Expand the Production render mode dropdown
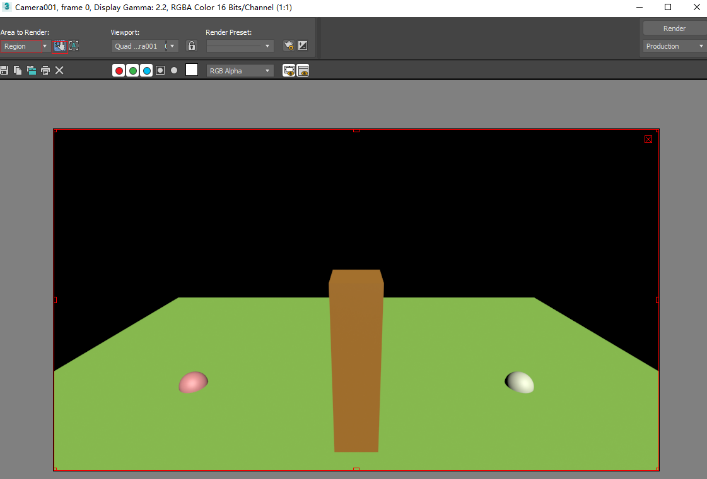The width and height of the screenshot is (707, 479). 674,46
